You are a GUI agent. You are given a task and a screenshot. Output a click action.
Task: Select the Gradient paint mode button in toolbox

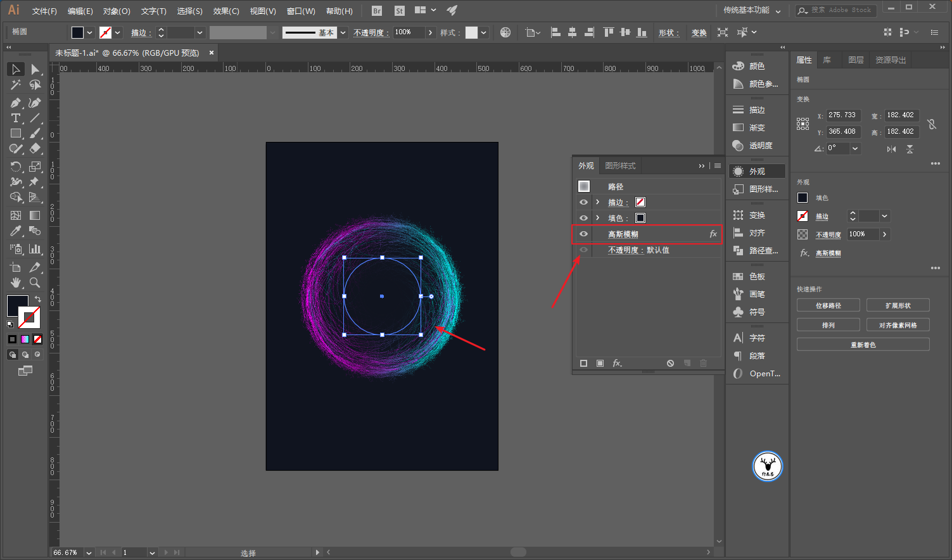coord(25,339)
